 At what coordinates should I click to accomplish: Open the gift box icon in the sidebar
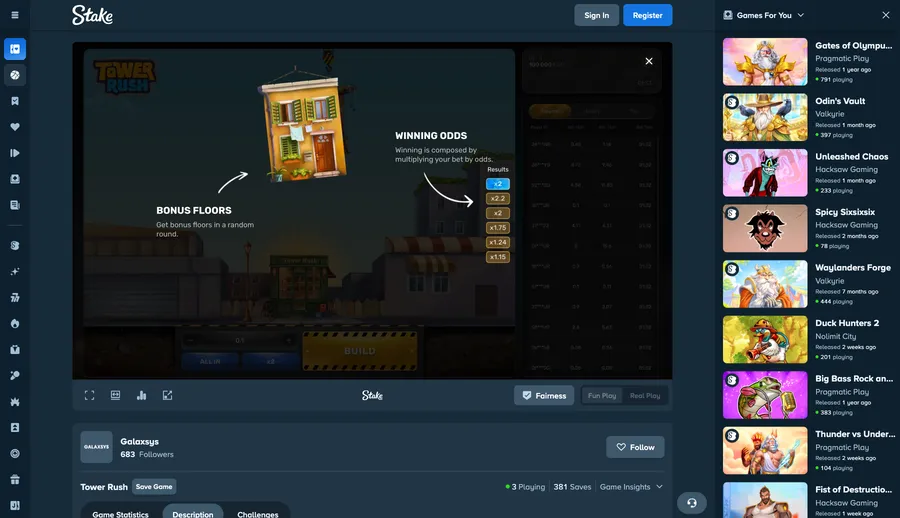(15, 480)
